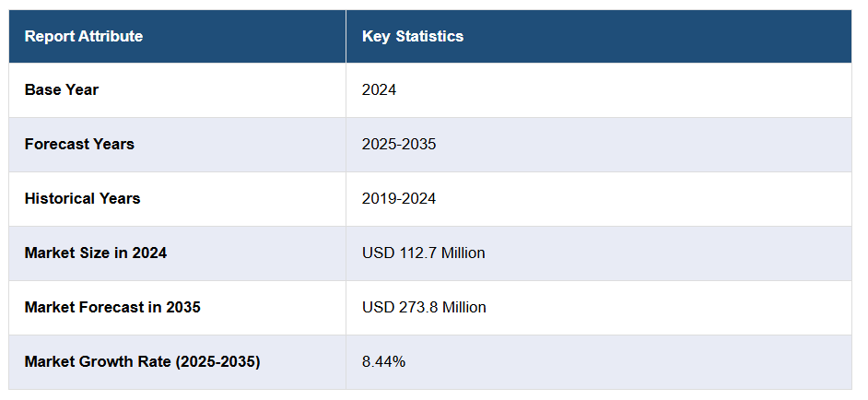The height and width of the screenshot is (400, 868).
Task: Click the base year value 2024
Action: pyautogui.click(x=379, y=90)
